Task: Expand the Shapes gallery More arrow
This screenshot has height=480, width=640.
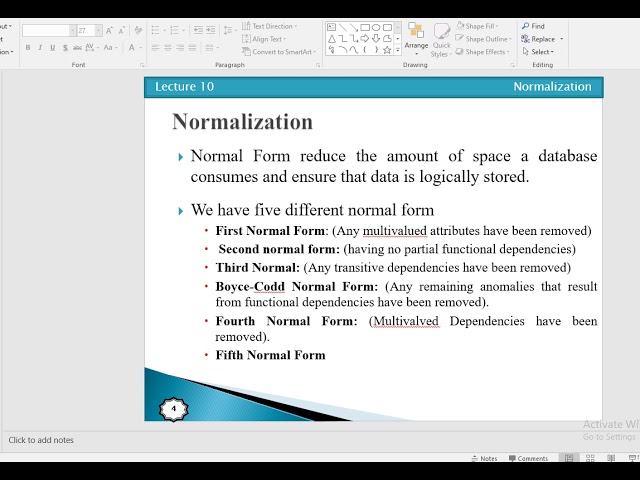Action: click(398, 50)
